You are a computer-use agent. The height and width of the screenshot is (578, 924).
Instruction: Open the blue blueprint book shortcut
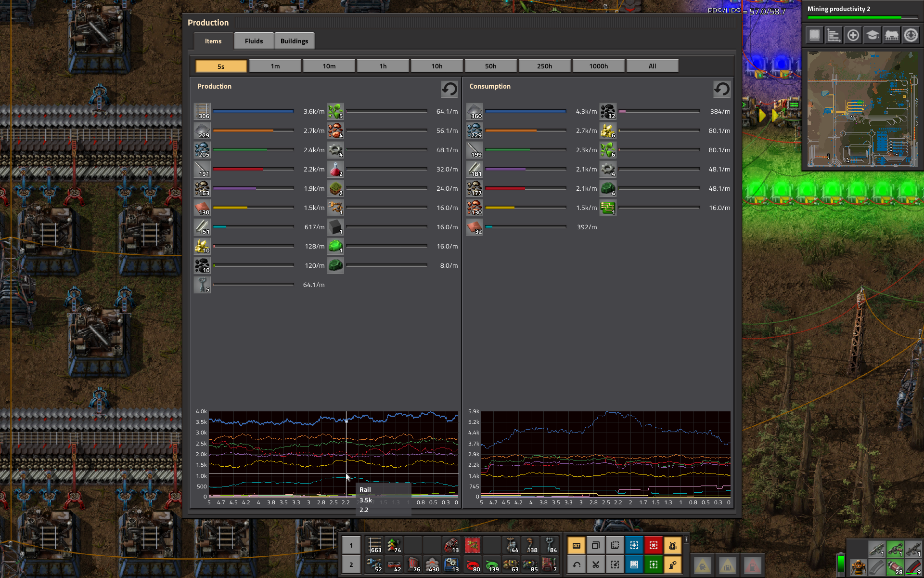pyautogui.click(x=634, y=565)
